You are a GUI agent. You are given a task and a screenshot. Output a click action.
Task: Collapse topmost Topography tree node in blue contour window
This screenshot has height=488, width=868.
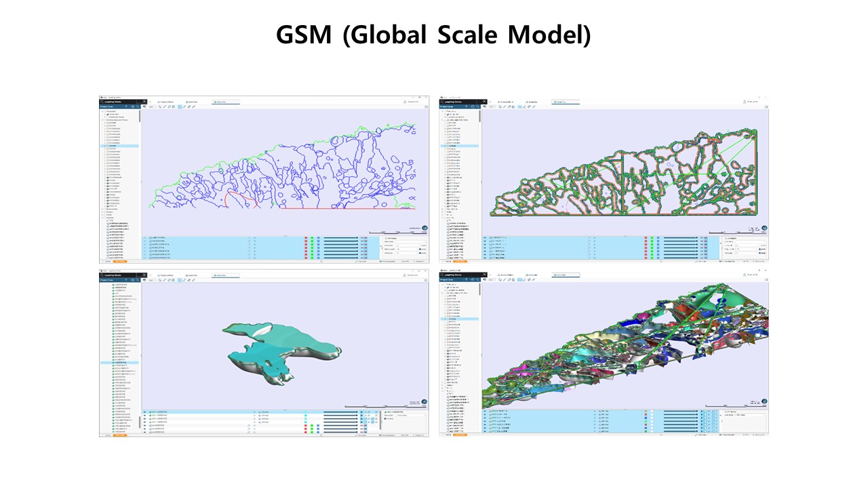click(x=102, y=111)
